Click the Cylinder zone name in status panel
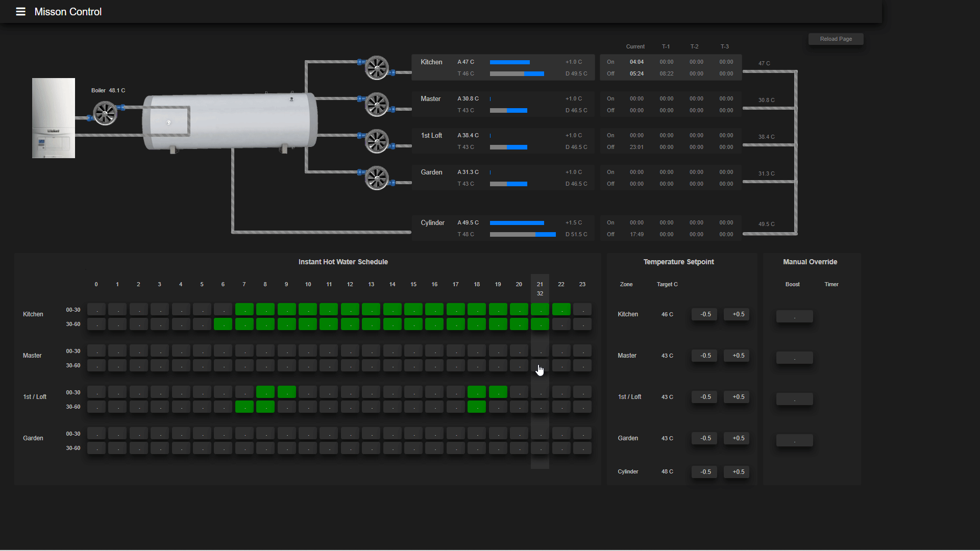Image resolution: width=980 pixels, height=551 pixels. [x=432, y=222]
